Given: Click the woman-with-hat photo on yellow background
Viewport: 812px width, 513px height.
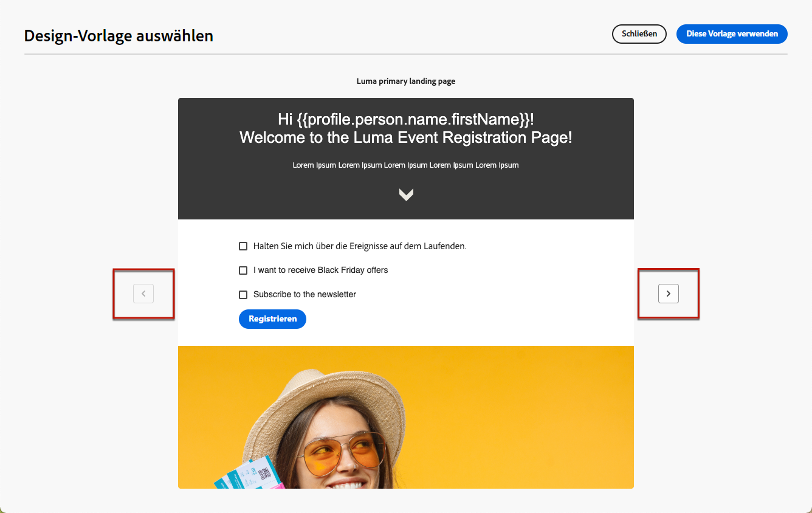Looking at the screenshot, I should click(x=406, y=417).
